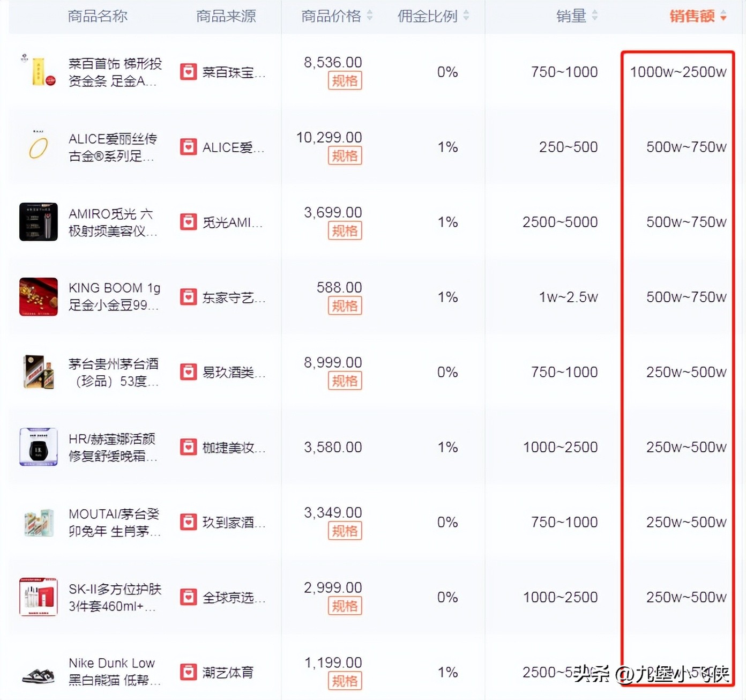Click the shop icon beside ALICE爱 source
This screenshot has width=746, height=700.
click(x=188, y=147)
